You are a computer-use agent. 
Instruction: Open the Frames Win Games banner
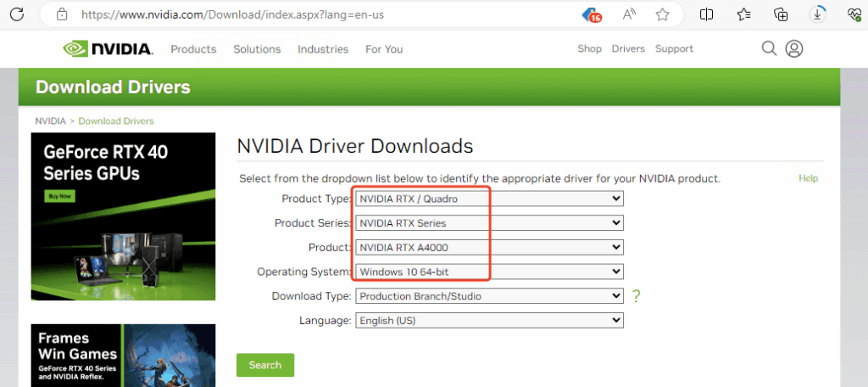coord(123,356)
